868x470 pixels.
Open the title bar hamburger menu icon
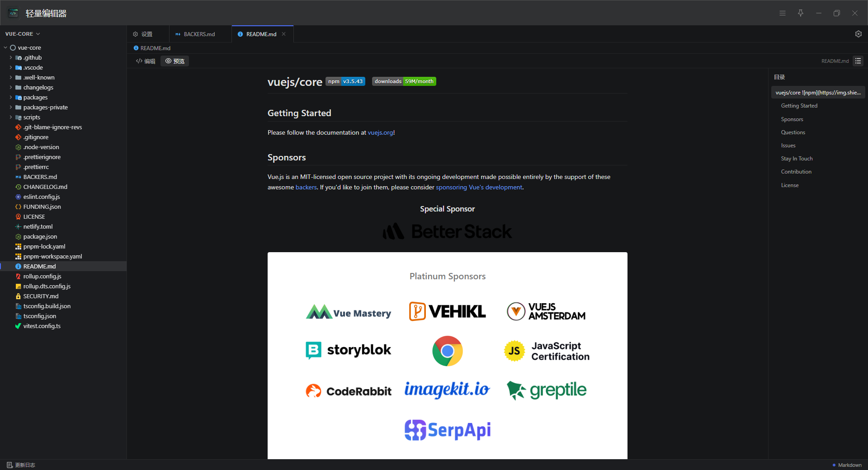[x=783, y=13]
